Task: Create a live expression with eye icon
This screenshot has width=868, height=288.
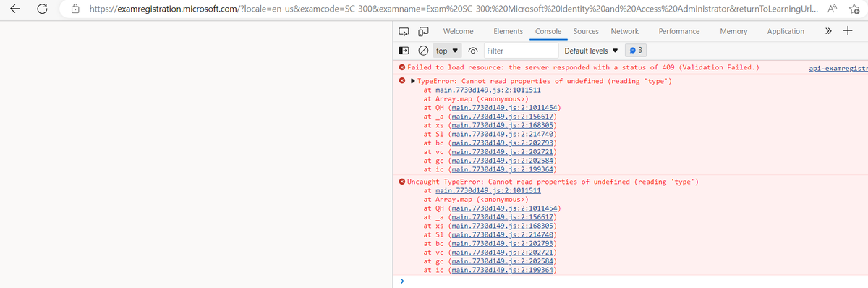Action: point(473,51)
